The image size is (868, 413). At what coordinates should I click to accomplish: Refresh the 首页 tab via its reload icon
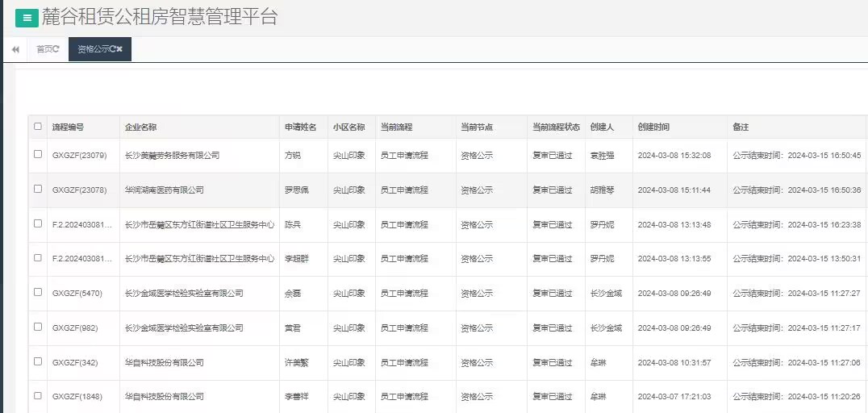click(56, 50)
